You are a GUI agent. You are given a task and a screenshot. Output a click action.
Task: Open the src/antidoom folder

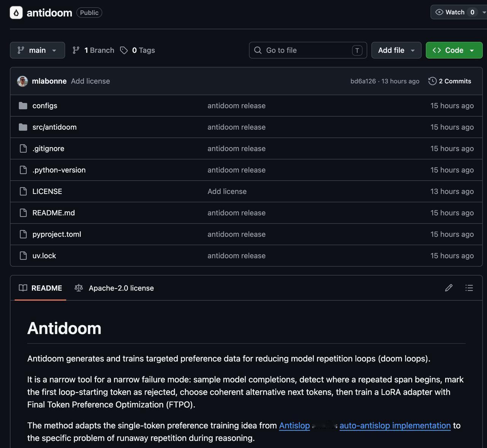[54, 127]
